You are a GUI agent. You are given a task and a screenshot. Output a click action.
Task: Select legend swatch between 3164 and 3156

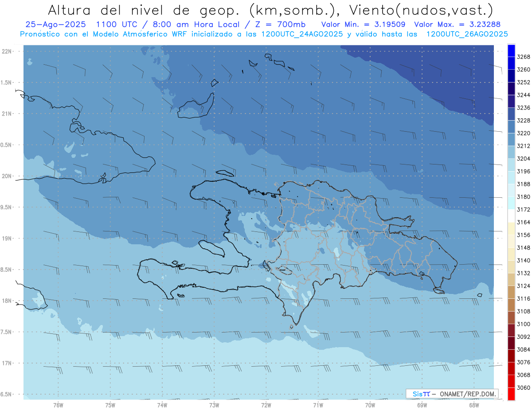click(511, 229)
